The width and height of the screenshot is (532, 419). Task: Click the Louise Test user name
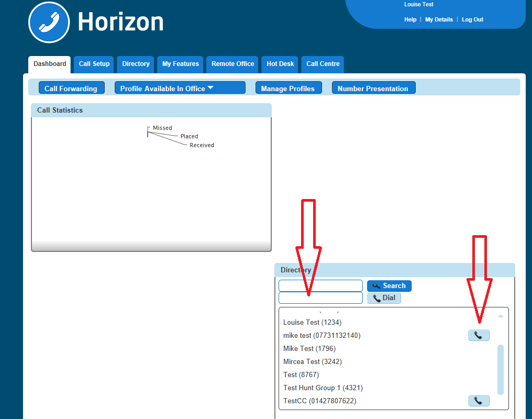pos(419,4)
